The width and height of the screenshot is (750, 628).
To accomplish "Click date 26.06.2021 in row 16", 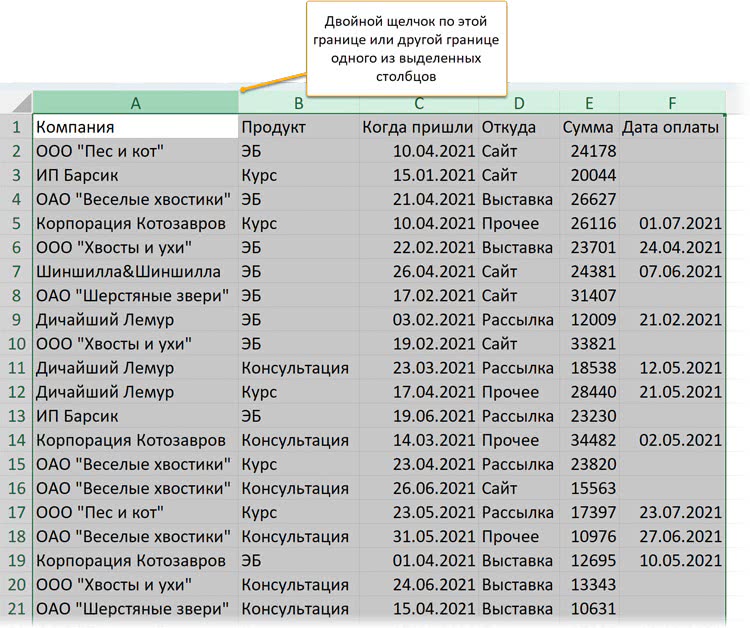I will (419, 488).
